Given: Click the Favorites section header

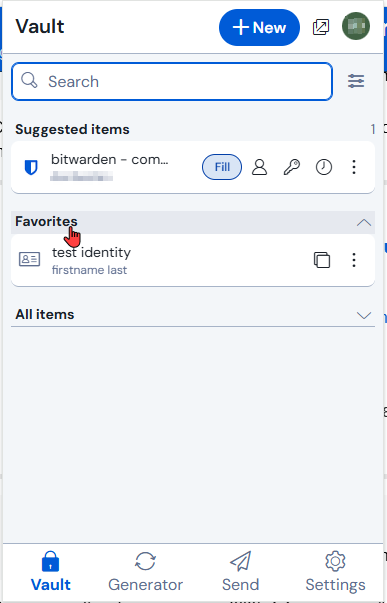Looking at the screenshot, I should pos(193,222).
